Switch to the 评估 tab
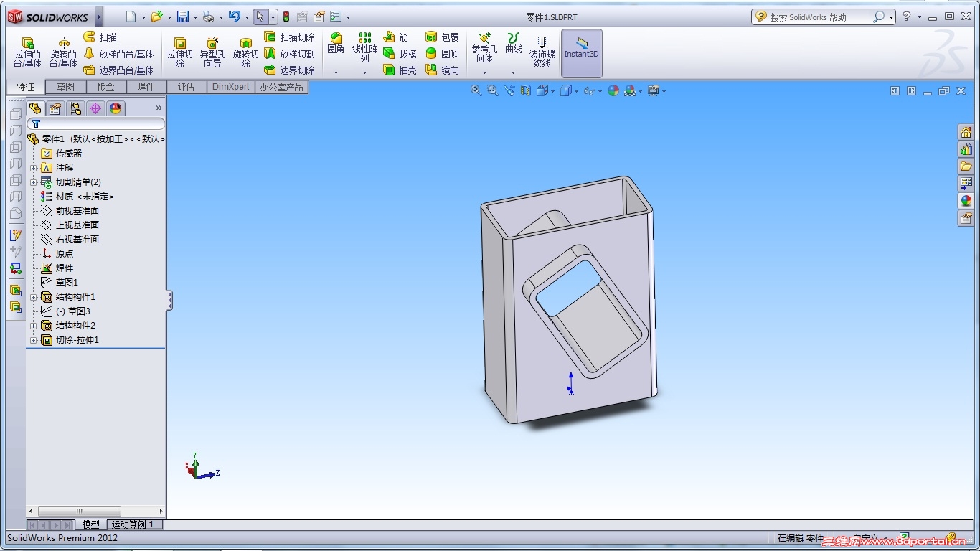 click(187, 87)
